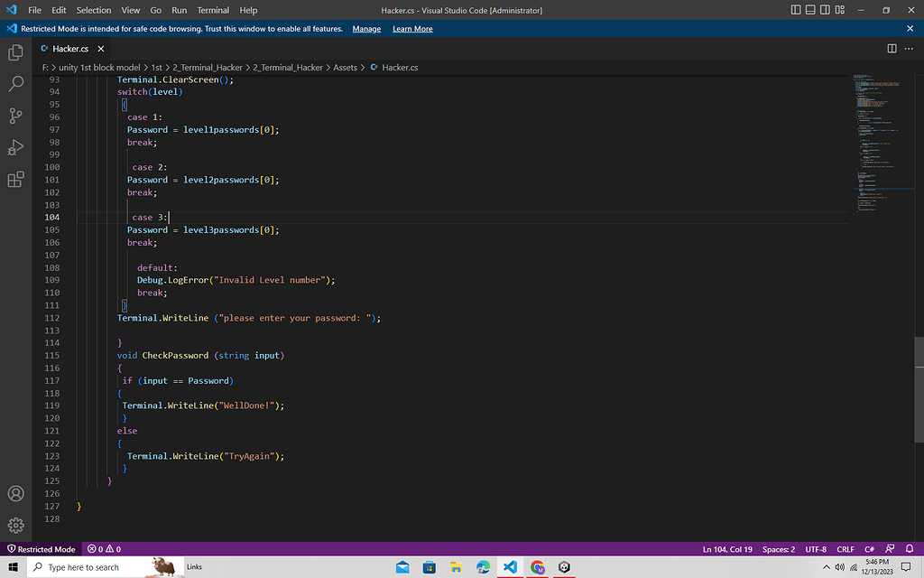The width and height of the screenshot is (924, 578).
Task: Click line number 112 in the gutter
Action: coord(51,318)
